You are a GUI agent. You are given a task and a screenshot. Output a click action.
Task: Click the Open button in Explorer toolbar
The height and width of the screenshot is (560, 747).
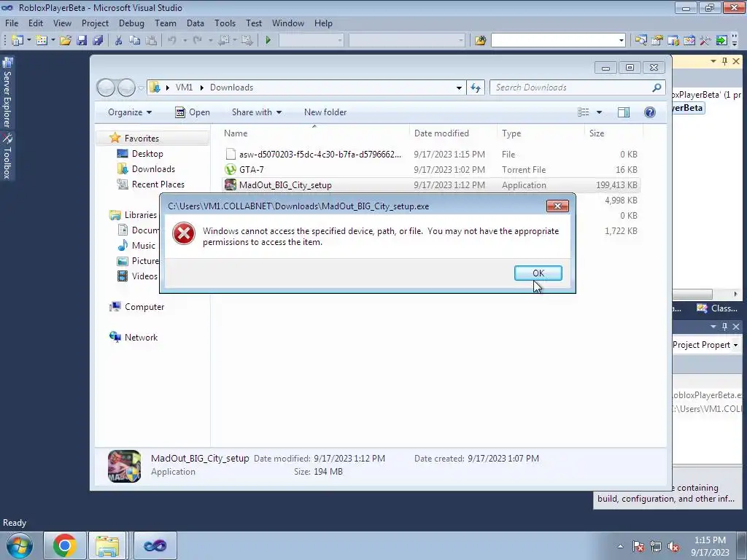193,112
